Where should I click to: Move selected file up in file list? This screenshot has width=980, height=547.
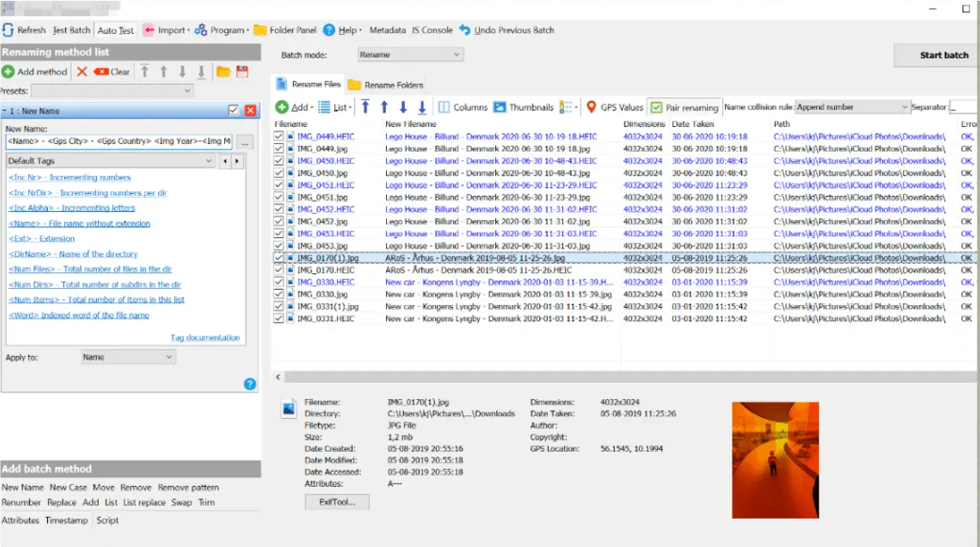pos(384,107)
